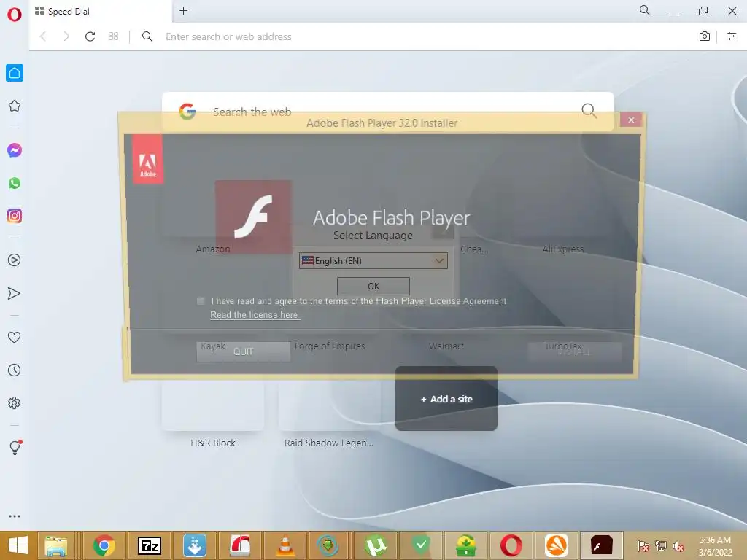
Task: Click the Adobe logo in the installer
Action: [147, 159]
